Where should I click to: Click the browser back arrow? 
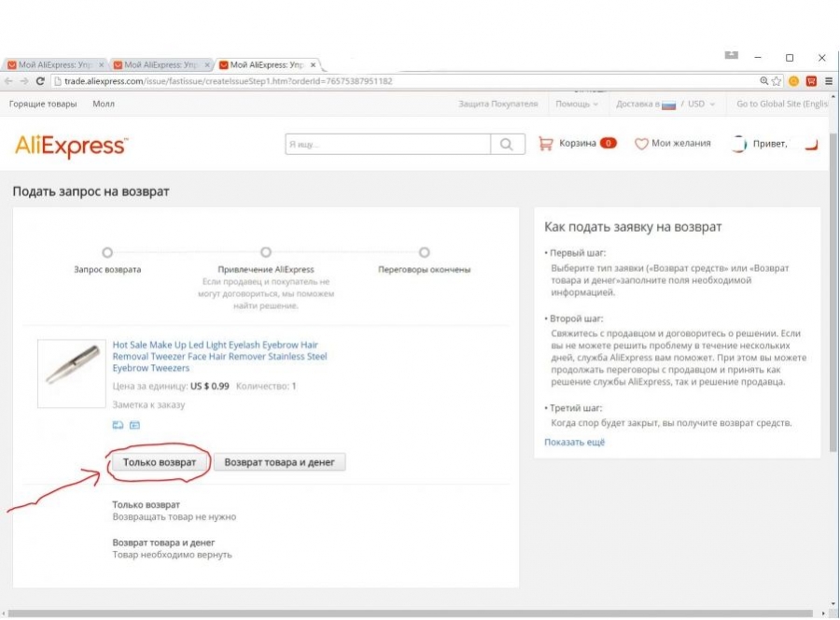point(8,81)
